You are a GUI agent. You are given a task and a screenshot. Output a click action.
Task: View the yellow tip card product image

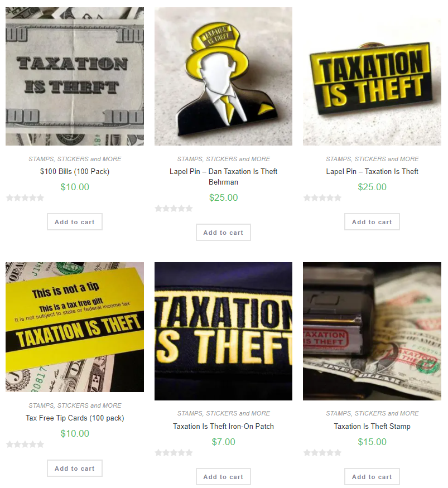coord(75,327)
